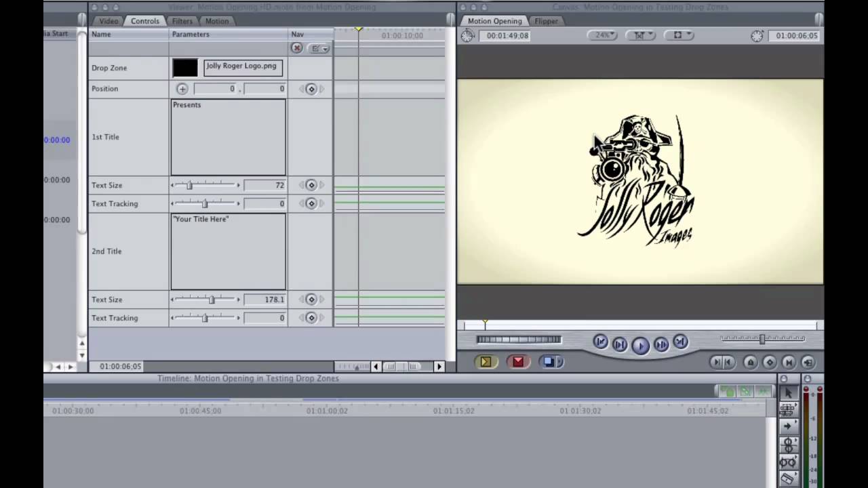868x488 pixels.
Task: Adjust 1st Title Text Size slider
Action: (205, 185)
